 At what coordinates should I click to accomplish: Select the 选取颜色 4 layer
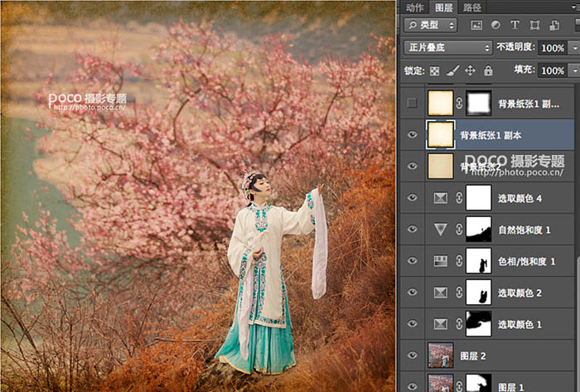click(522, 197)
